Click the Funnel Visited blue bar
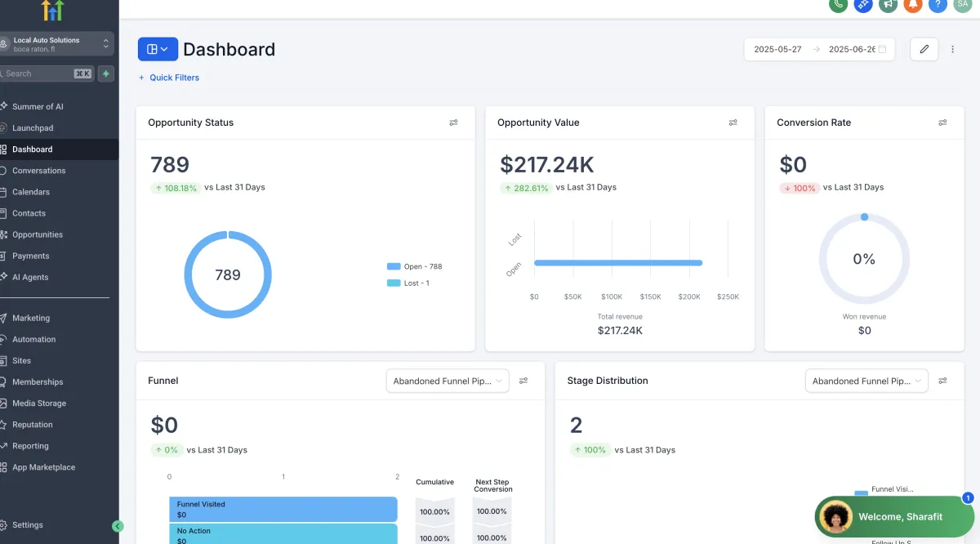 pos(283,509)
